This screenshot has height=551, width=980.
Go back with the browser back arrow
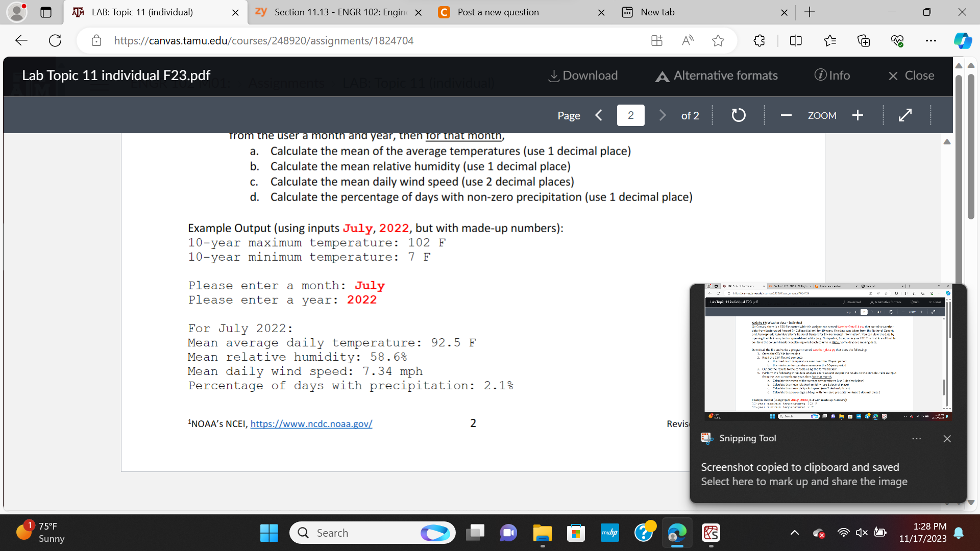point(21,41)
